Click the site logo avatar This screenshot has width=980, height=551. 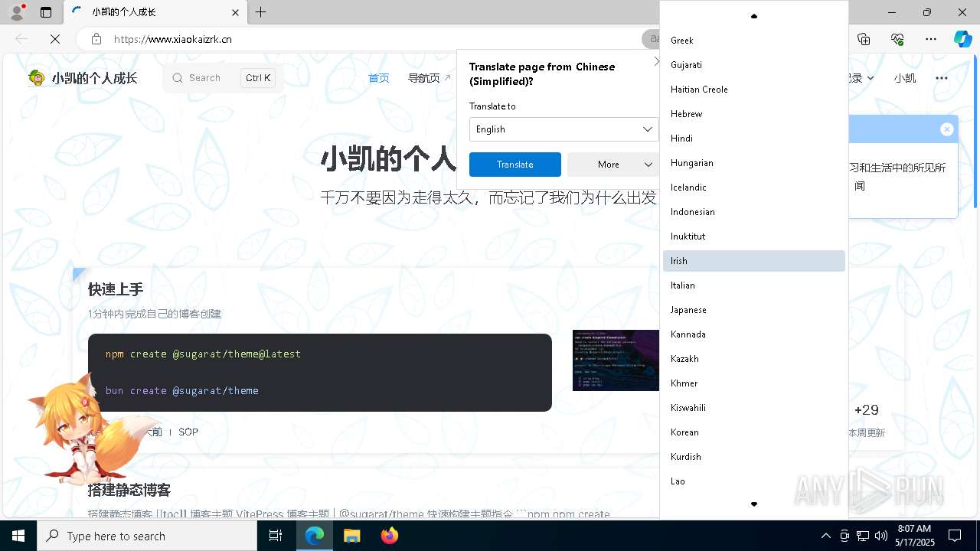[37, 77]
